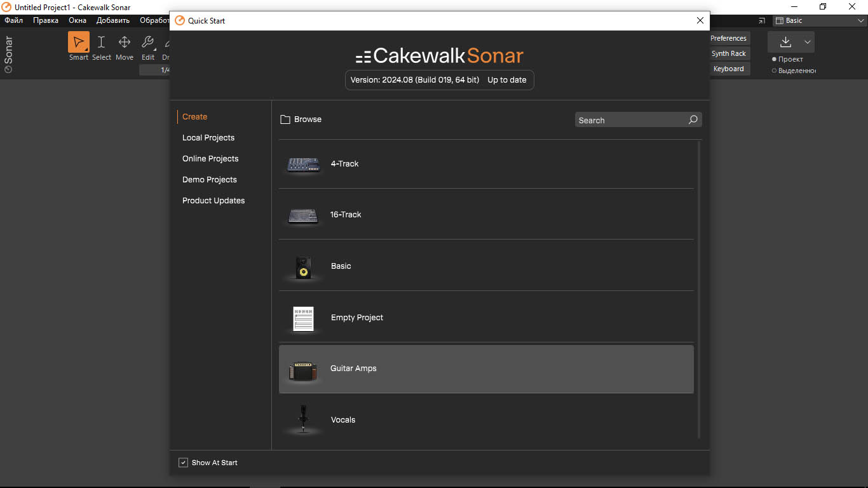The image size is (868, 488).
Task: Open the Добавить menu
Action: (113, 20)
